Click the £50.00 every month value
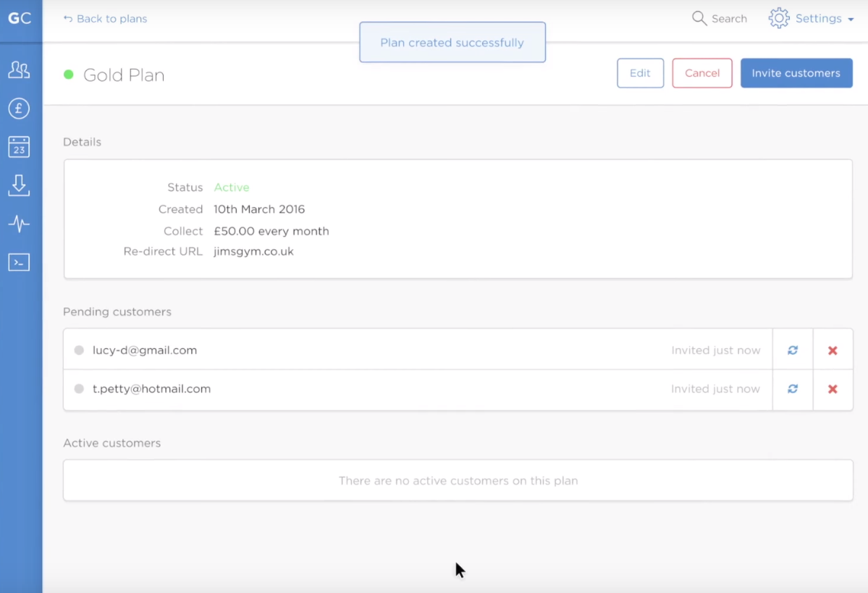The width and height of the screenshot is (868, 593). (271, 231)
